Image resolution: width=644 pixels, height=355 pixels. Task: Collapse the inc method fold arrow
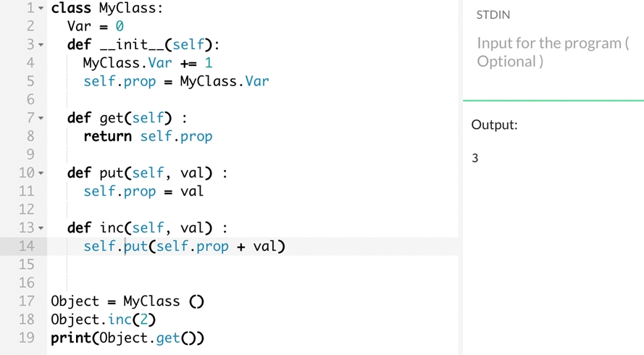tap(41, 228)
